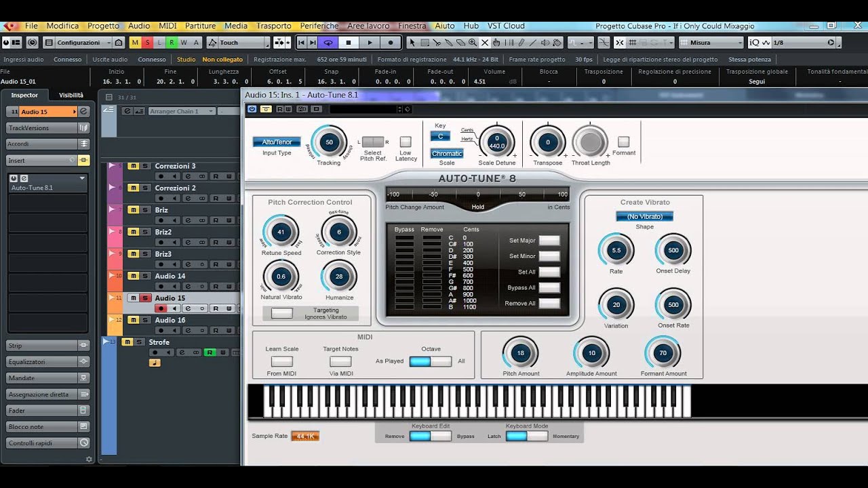The image size is (868, 488).
Task: Open the Key C dropdown
Action: click(440, 136)
